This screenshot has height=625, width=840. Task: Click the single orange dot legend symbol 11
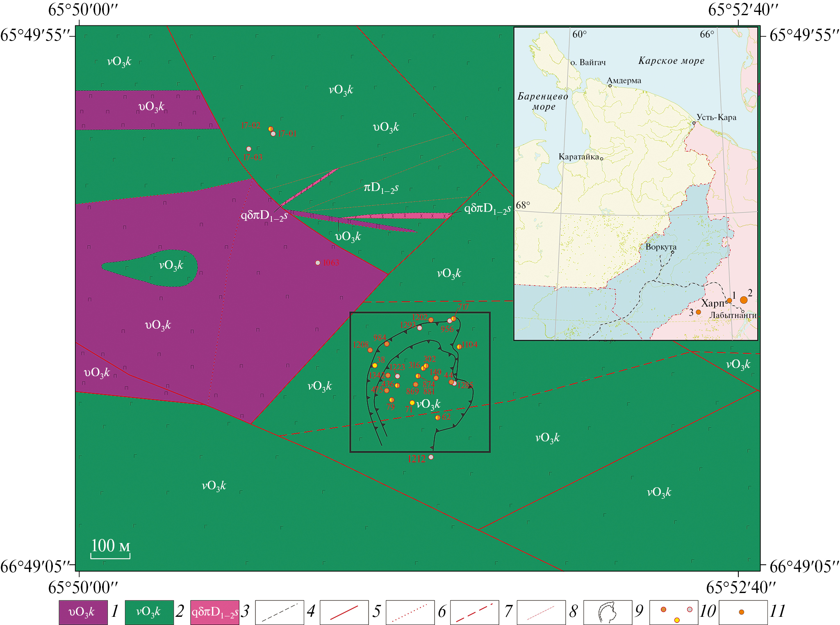(741, 612)
